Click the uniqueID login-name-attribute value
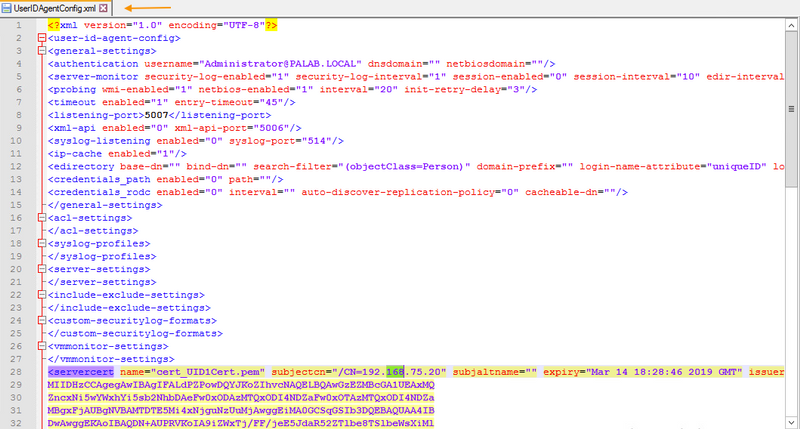This screenshot has width=800, height=429. point(736,166)
